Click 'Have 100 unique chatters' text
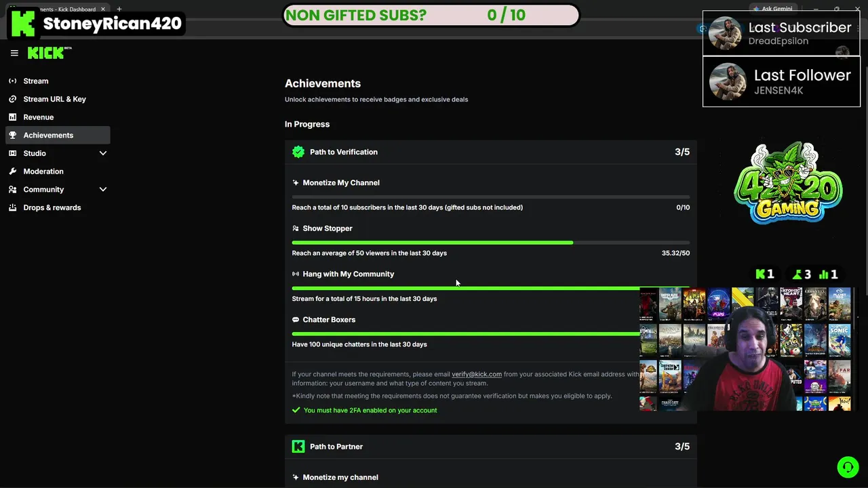 pyautogui.click(x=359, y=344)
